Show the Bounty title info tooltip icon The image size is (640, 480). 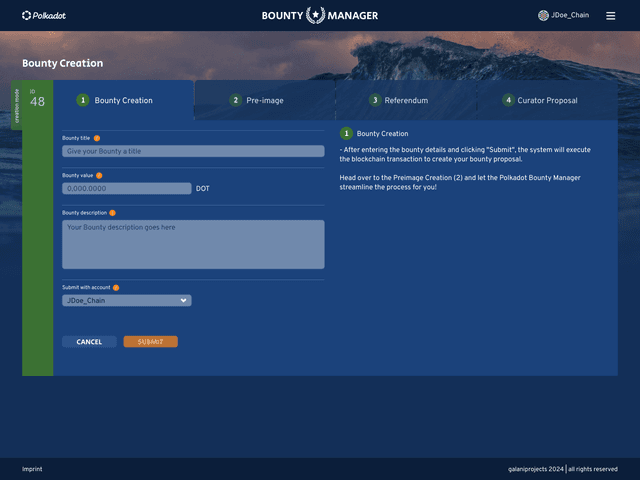coord(97,138)
